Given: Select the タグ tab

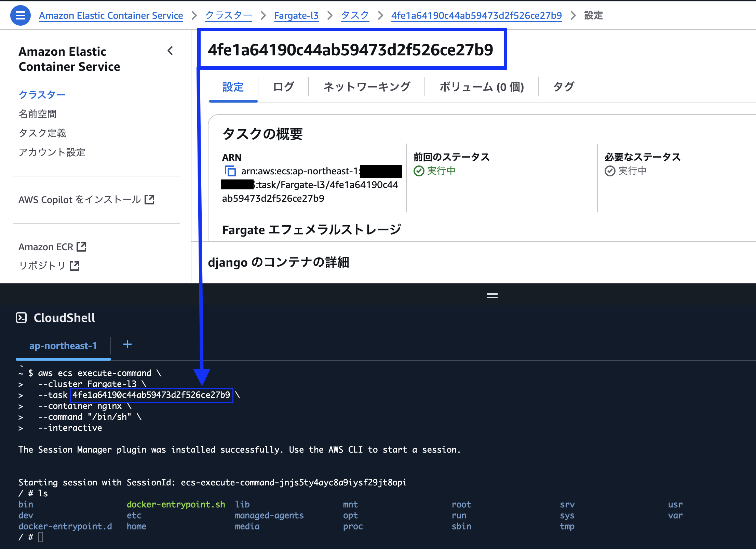Looking at the screenshot, I should pos(563,87).
